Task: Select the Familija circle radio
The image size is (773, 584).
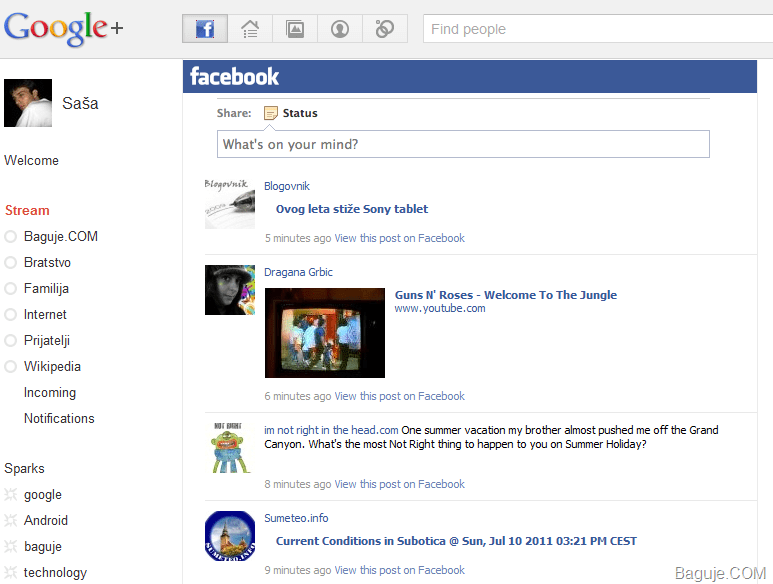Action: (x=10, y=289)
